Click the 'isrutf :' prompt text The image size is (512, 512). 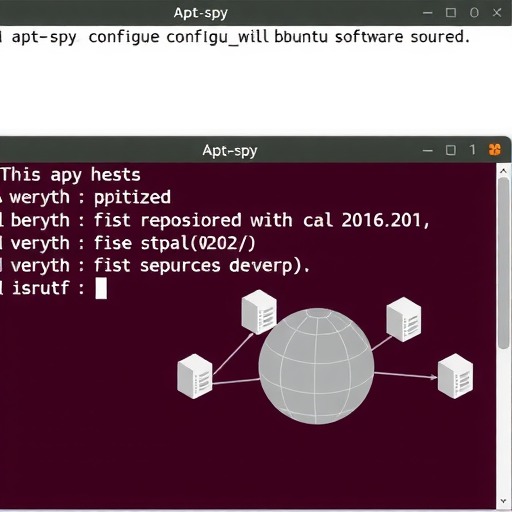pyautogui.click(x=48, y=288)
